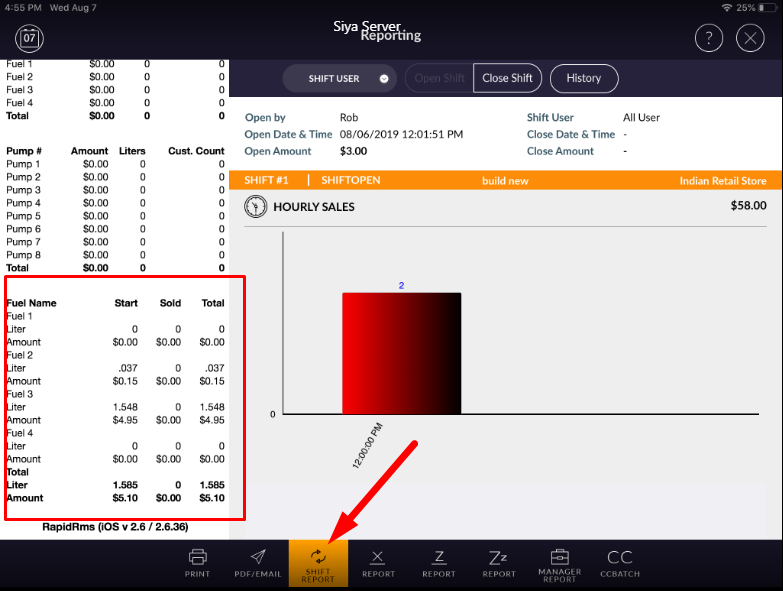
Task: Open the Z Report
Action: click(438, 562)
